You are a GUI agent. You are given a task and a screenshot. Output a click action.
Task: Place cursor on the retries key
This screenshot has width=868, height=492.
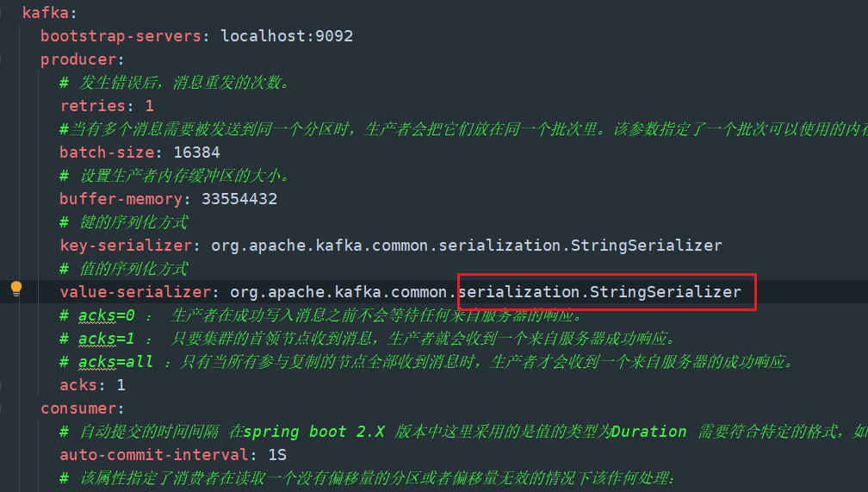tap(92, 106)
